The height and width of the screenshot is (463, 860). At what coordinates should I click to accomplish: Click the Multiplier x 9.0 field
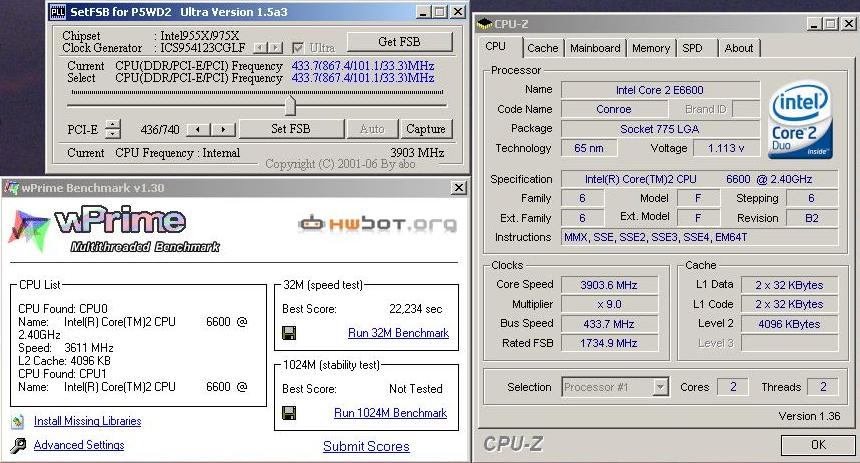609,304
